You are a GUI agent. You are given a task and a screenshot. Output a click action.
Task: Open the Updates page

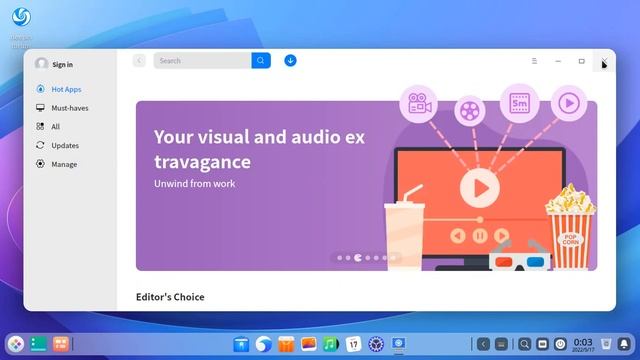click(x=65, y=146)
